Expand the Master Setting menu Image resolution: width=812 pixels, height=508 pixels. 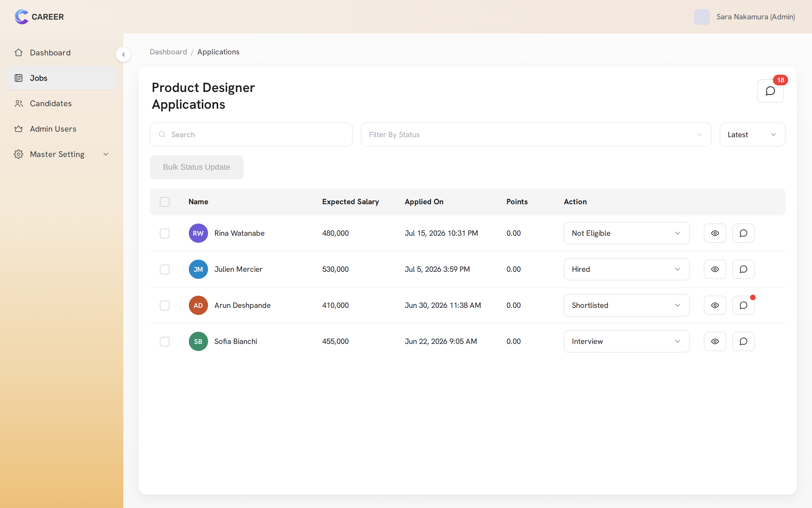62,154
